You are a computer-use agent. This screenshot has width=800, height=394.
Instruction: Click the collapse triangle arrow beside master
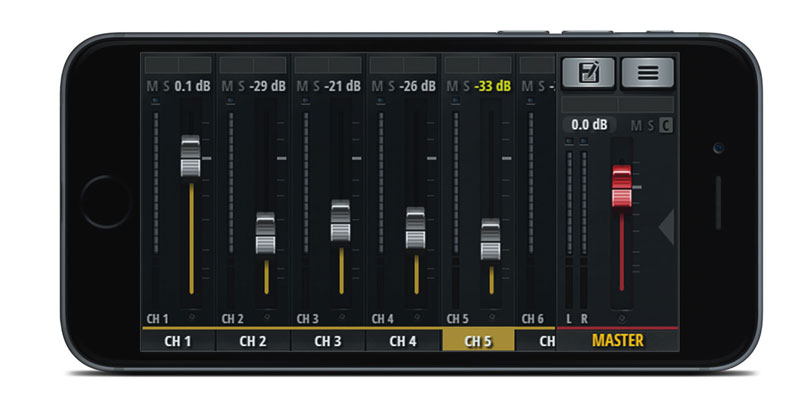[666, 227]
